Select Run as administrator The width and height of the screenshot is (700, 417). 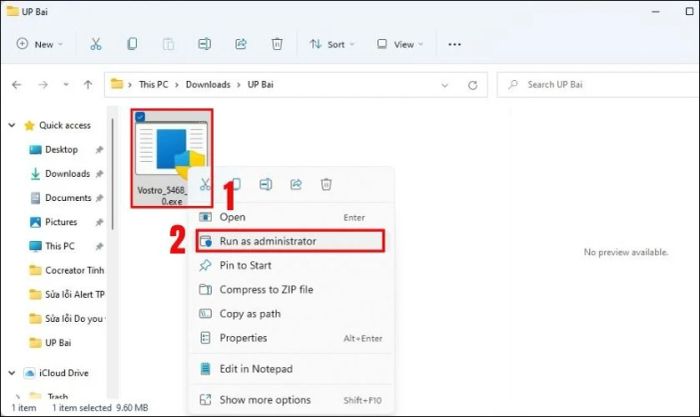pyautogui.click(x=290, y=241)
